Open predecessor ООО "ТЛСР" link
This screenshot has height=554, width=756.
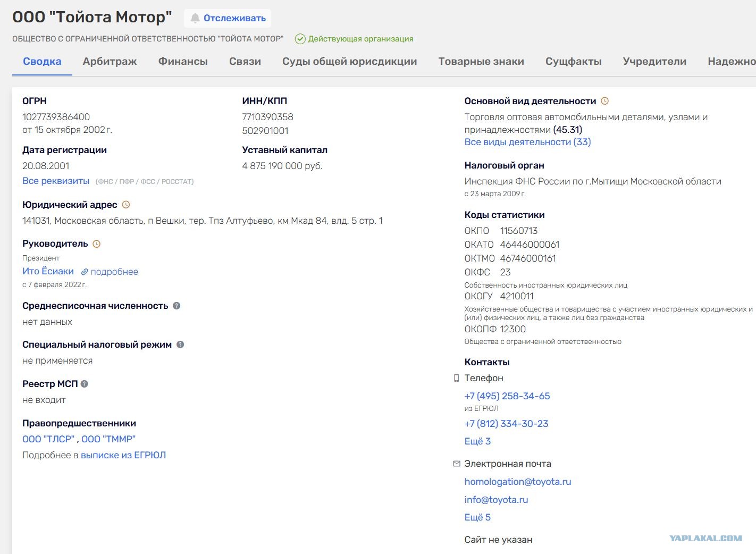point(48,439)
